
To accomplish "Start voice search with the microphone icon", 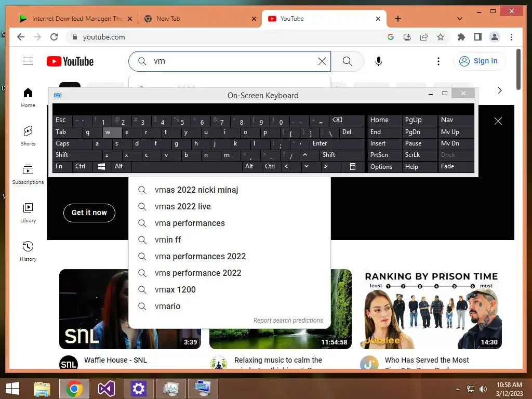I will click(x=379, y=61).
